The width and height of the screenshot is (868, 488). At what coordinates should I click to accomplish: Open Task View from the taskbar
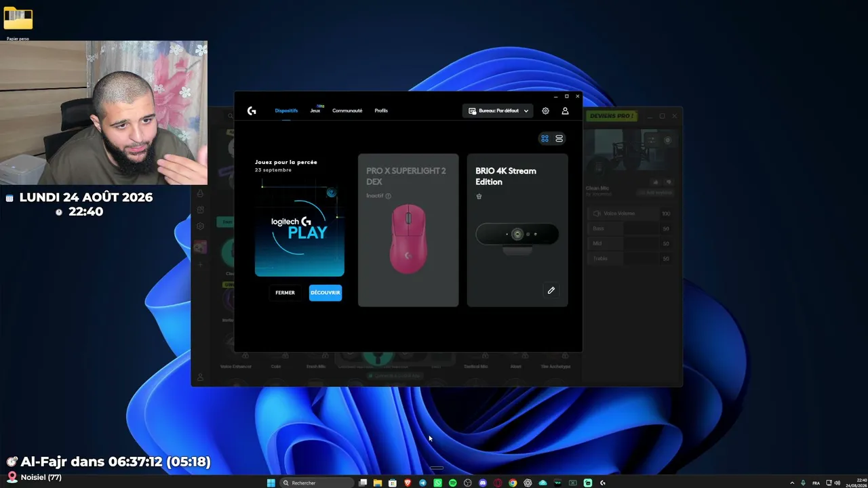pyautogui.click(x=363, y=483)
